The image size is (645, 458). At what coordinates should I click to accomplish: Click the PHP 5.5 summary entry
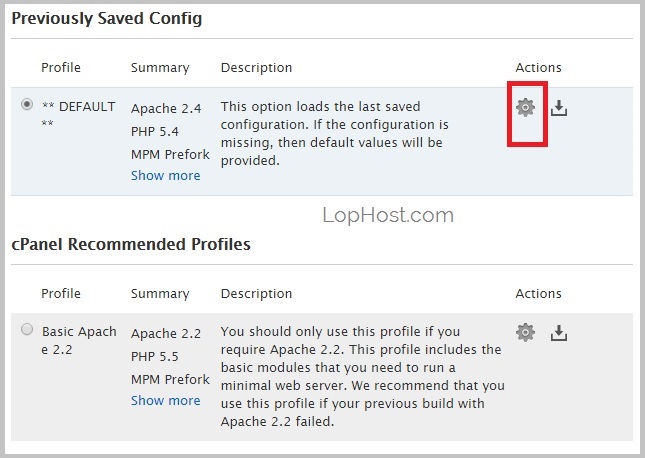point(155,356)
